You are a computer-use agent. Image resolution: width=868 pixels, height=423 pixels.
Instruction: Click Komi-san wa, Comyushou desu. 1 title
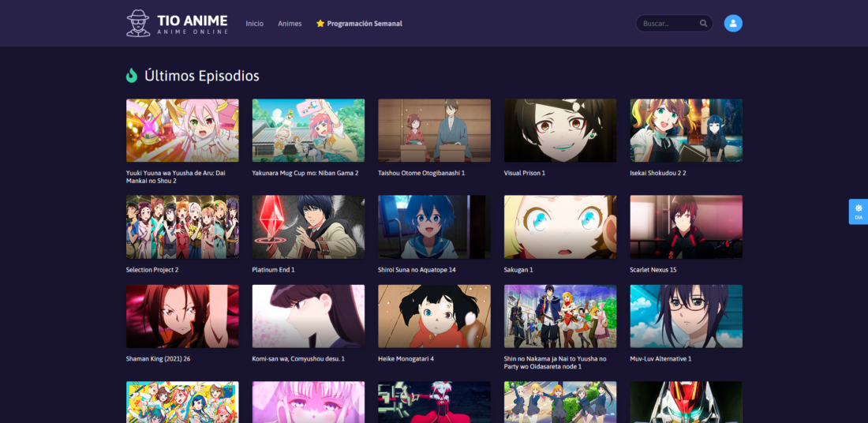298,359
